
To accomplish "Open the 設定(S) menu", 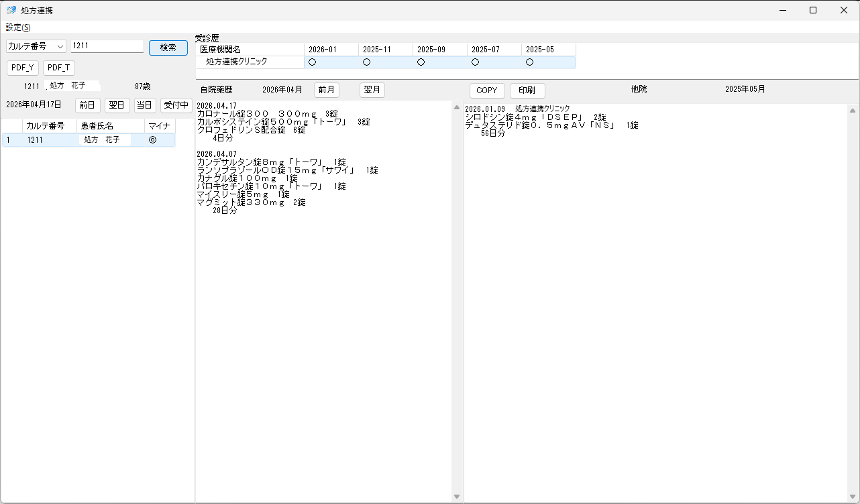I will 18,27.
